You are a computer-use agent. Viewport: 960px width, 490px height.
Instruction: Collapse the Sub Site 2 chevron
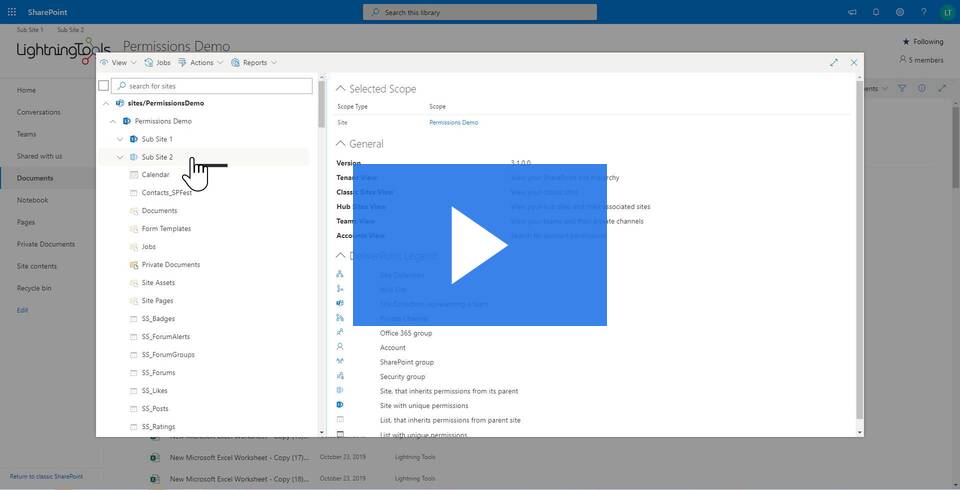click(120, 157)
